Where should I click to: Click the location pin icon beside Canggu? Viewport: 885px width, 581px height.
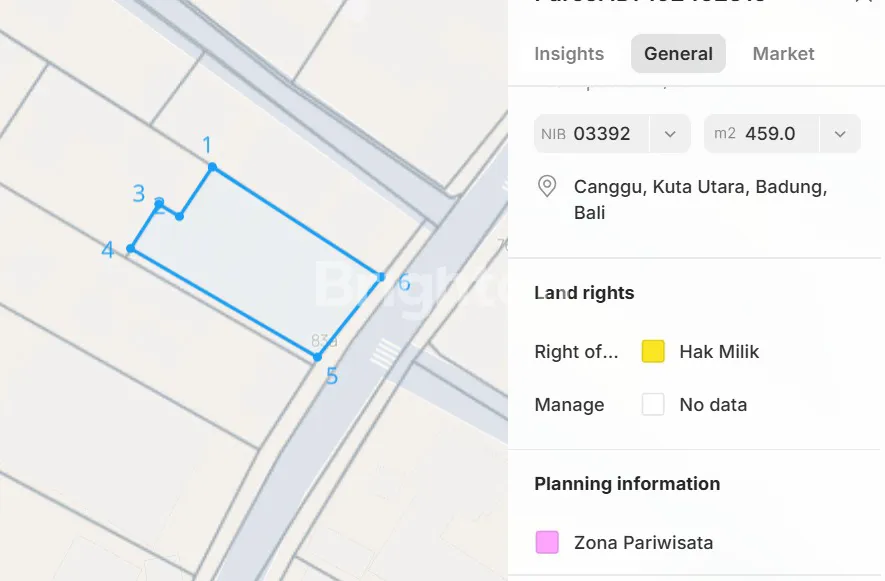[547, 186]
